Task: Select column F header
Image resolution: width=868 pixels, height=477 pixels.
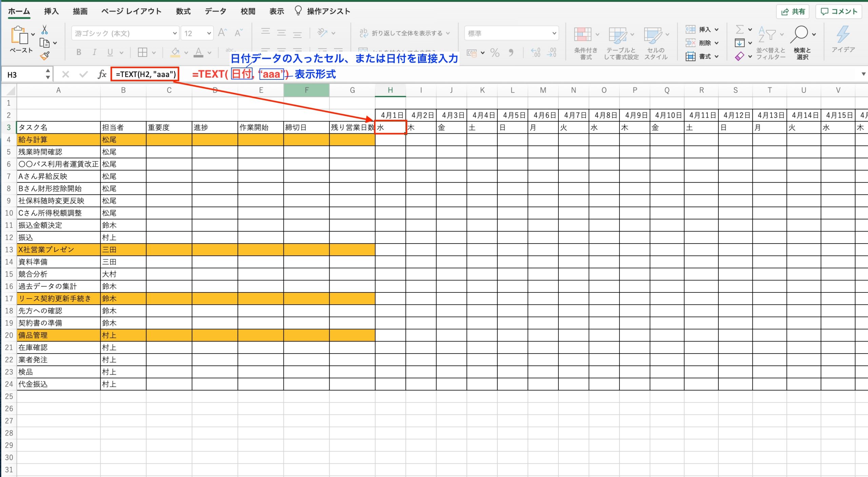Action: point(307,90)
